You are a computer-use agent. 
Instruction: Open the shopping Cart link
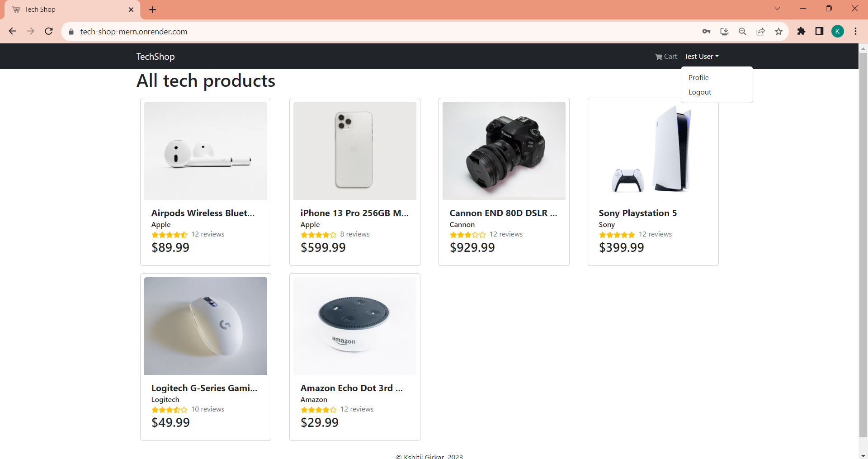(666, 57)
